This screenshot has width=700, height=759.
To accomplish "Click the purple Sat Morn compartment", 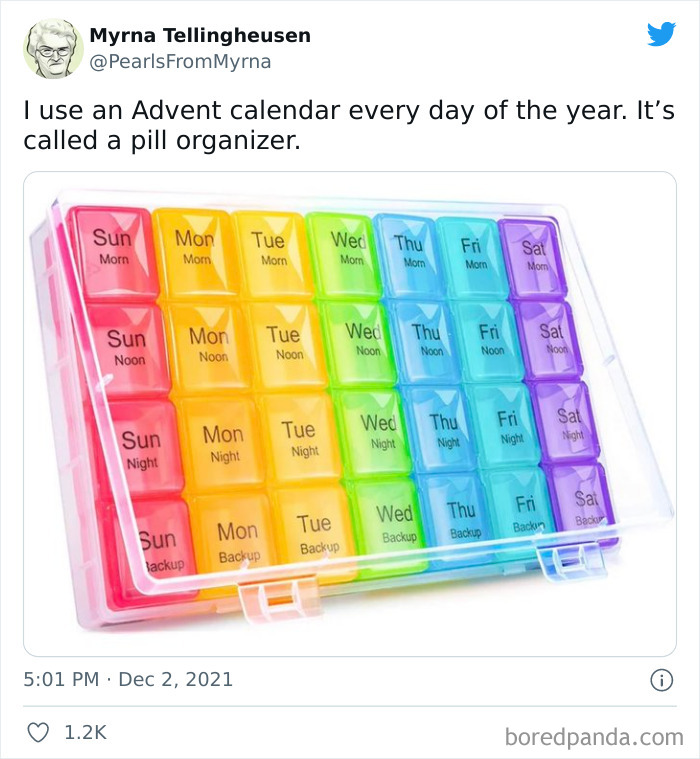I will tap(535, 253).
